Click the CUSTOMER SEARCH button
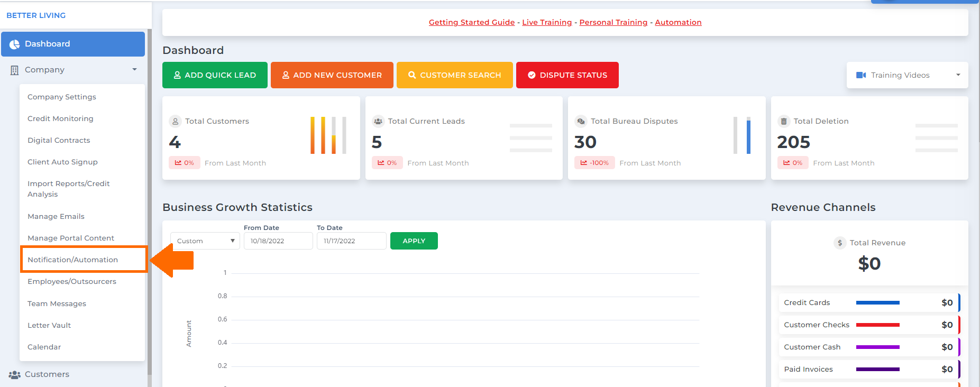The height and width of the screenshot is (387, 980). (x=455, y=75)
